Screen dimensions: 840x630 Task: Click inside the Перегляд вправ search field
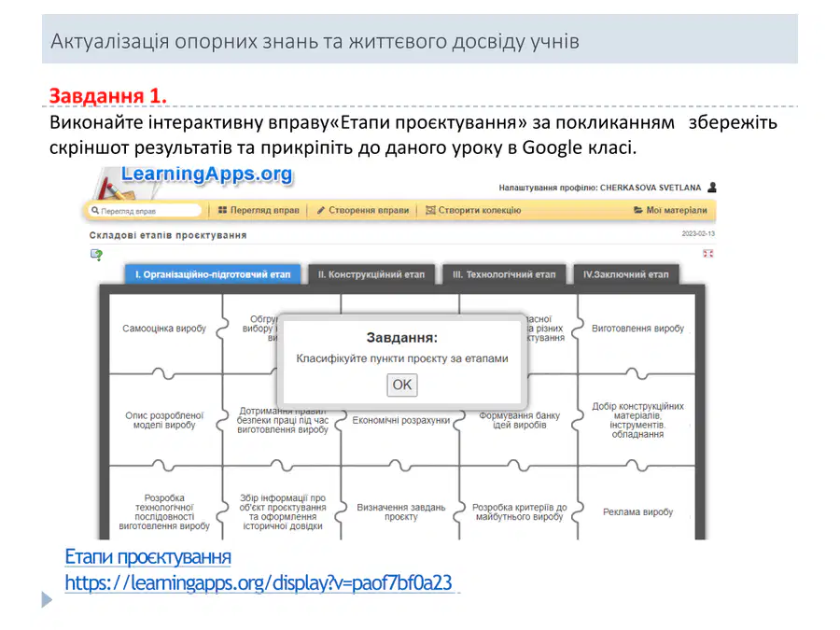click(146, 211)
